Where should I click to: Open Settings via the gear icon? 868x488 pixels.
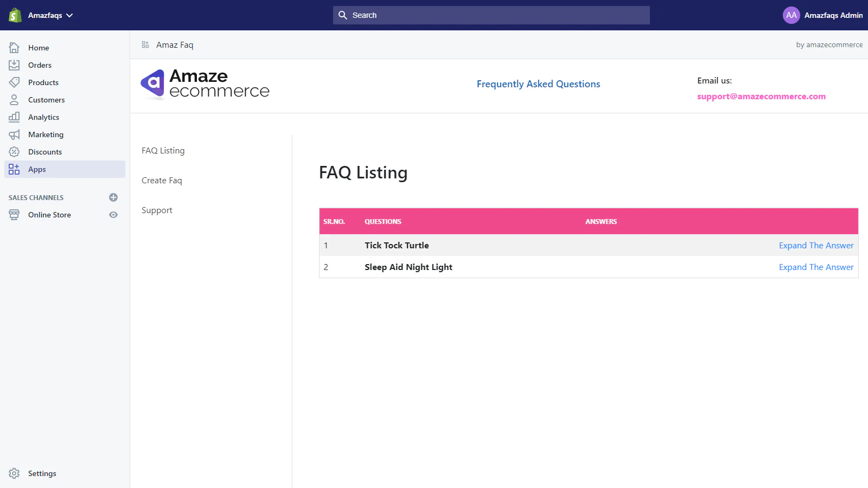pyautogui.click(x=14, y=473)
